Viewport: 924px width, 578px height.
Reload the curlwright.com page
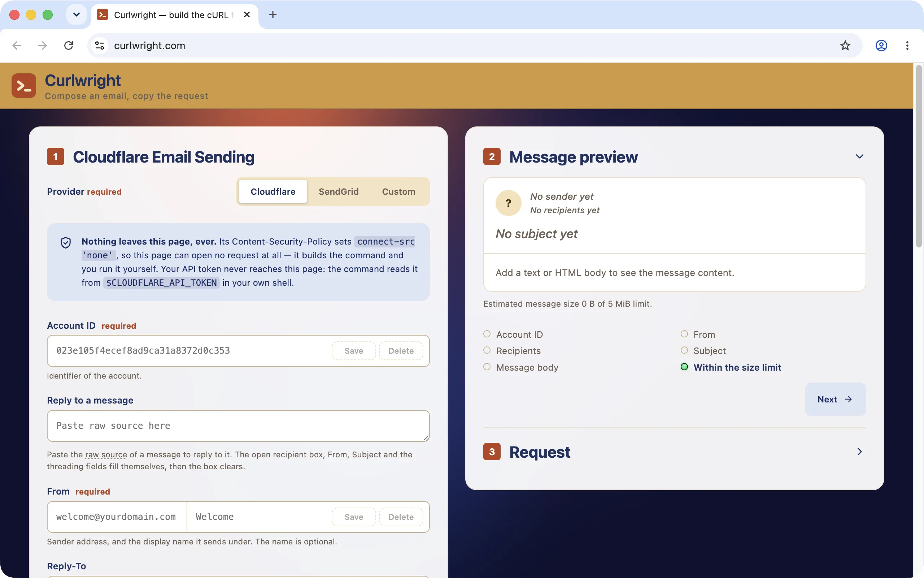pyautogui.click(x=69, y=46)
